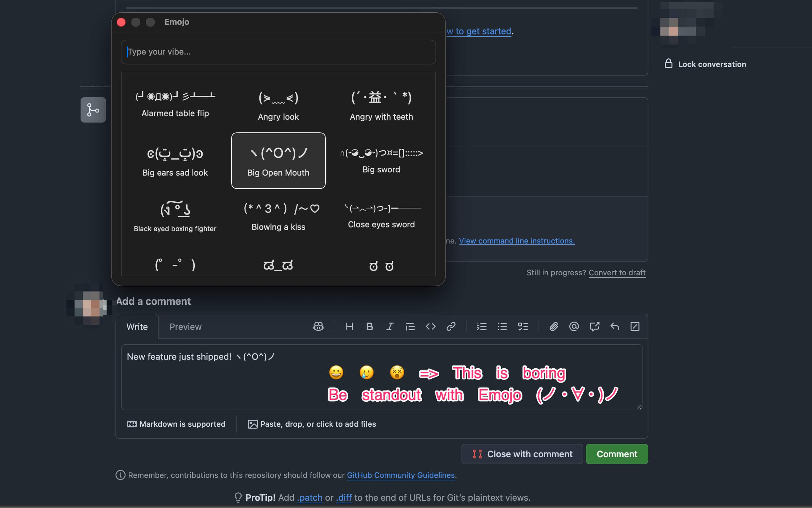Click the lightbulb ProTip icon
The height and width of the screenshot is (508, 812).
coord(238,497)
